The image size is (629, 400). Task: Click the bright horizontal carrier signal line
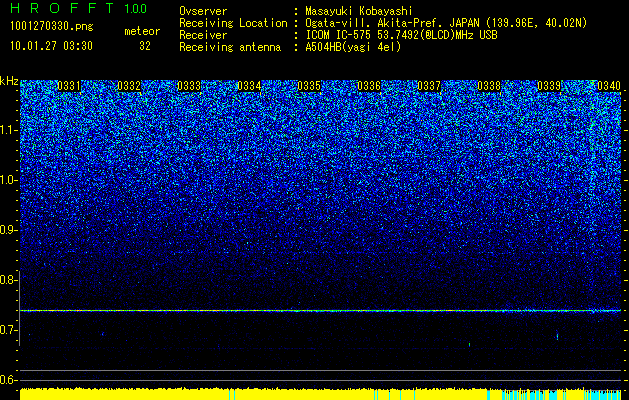pyautogui.click(x=320, y=311)
